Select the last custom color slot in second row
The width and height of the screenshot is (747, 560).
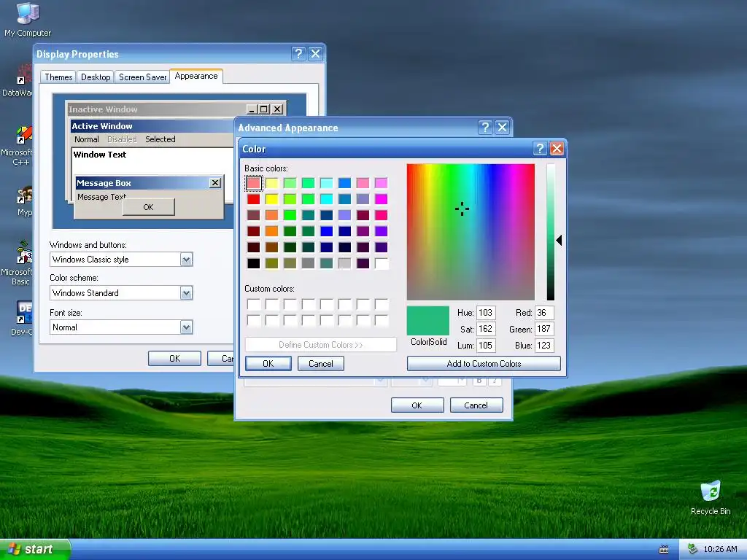(x=381, y=321)
